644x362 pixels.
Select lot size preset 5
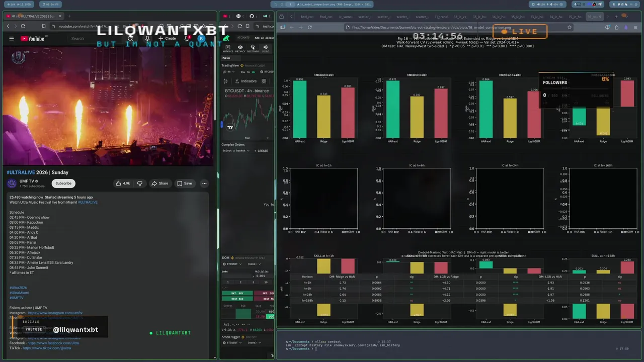point(253,282)
